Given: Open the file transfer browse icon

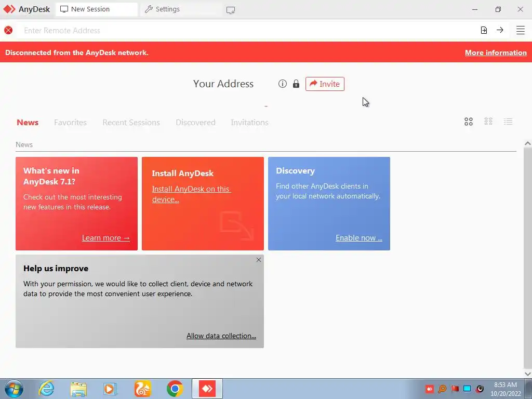Looking at the screenshot, I should pyautogui.click(x=484, y=30).
